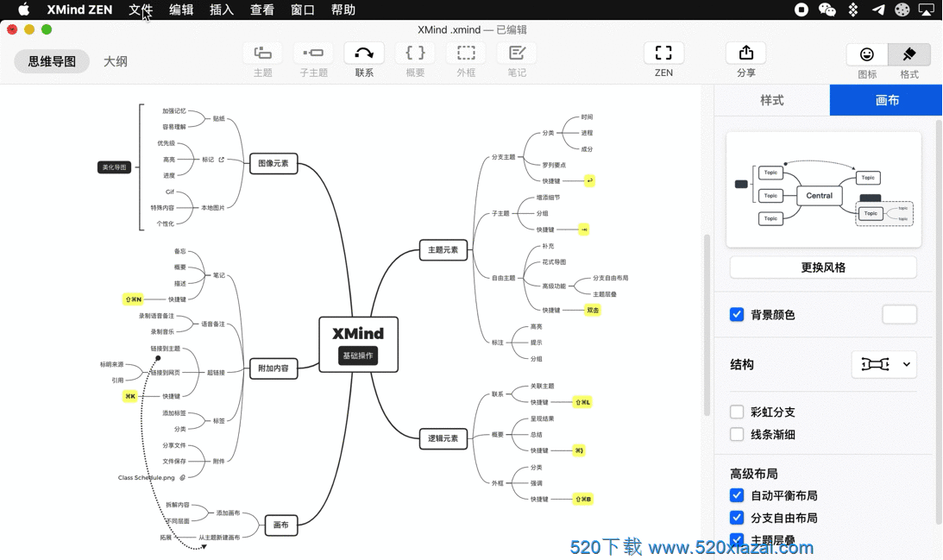
Task: Select the 花式导图 subtopic
Action: click(554, 261)
